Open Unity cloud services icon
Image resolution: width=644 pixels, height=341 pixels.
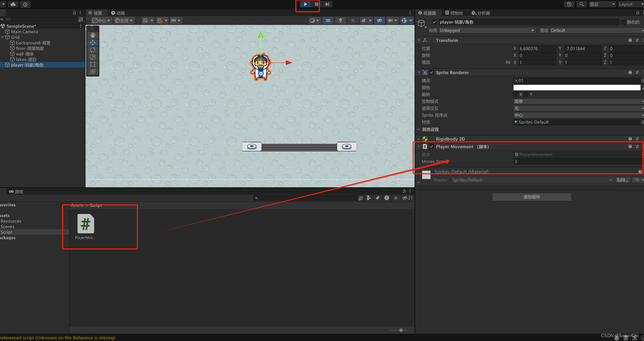[x=13, y=4]
